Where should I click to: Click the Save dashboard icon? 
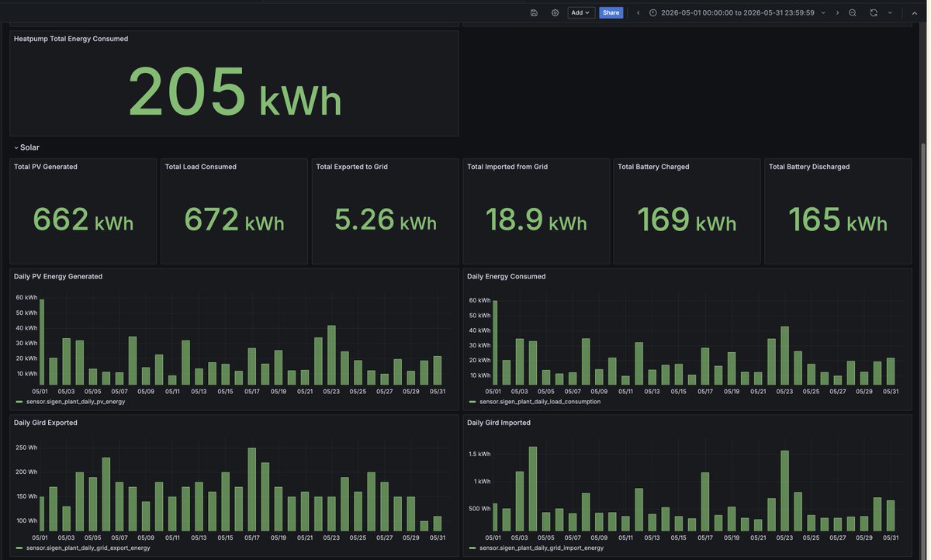pos(534,12)
